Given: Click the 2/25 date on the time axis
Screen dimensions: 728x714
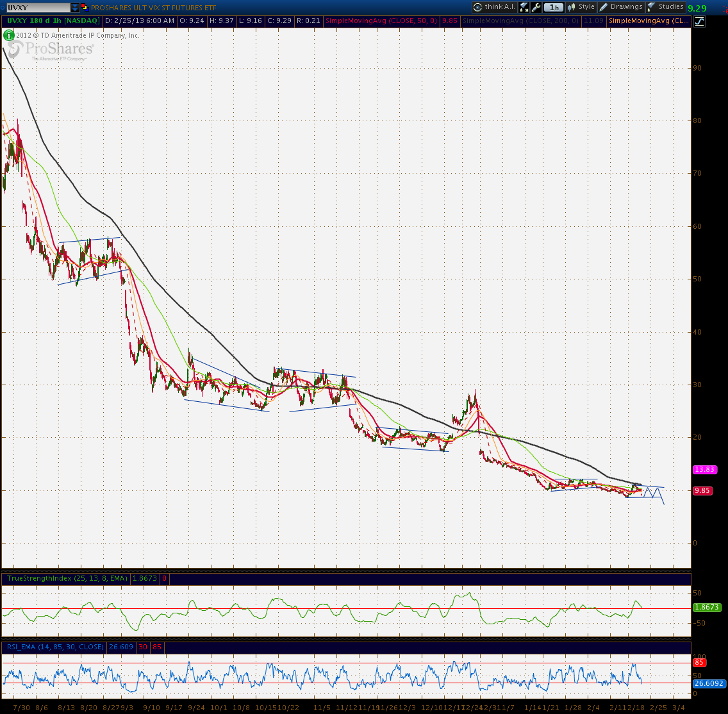Looking at the screenshot, I should coord(658,708).
